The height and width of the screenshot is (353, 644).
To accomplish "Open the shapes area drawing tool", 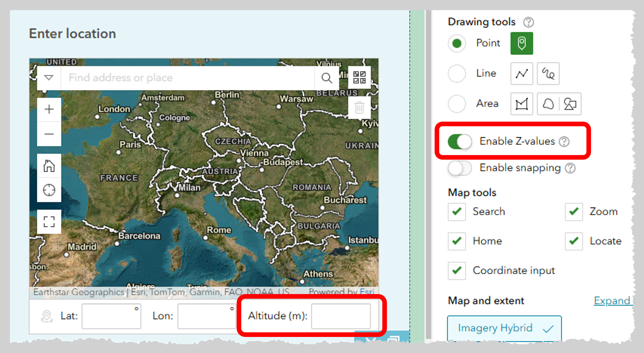I will pos(570,104).
